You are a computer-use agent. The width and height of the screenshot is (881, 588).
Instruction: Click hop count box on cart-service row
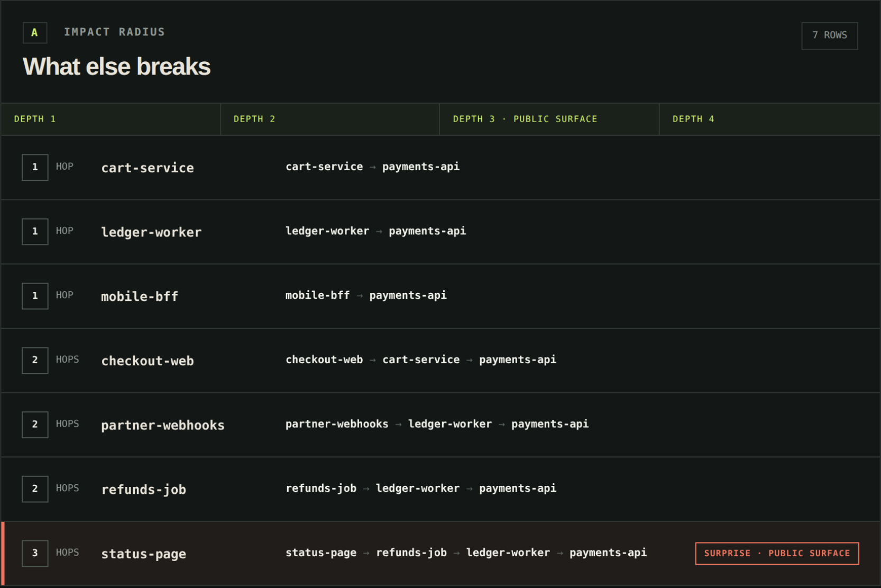(x=35, y=167)
